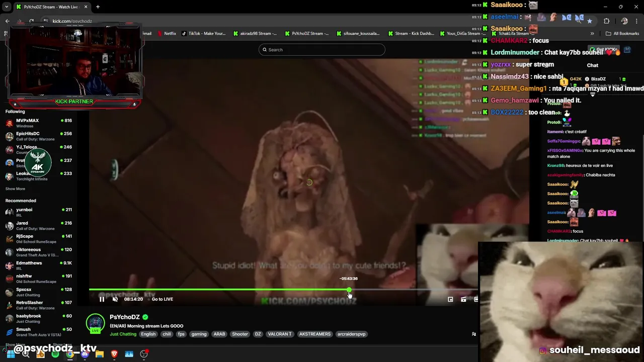Unmute the player volume icon
644x362 pixels.
tap(115, 299)
